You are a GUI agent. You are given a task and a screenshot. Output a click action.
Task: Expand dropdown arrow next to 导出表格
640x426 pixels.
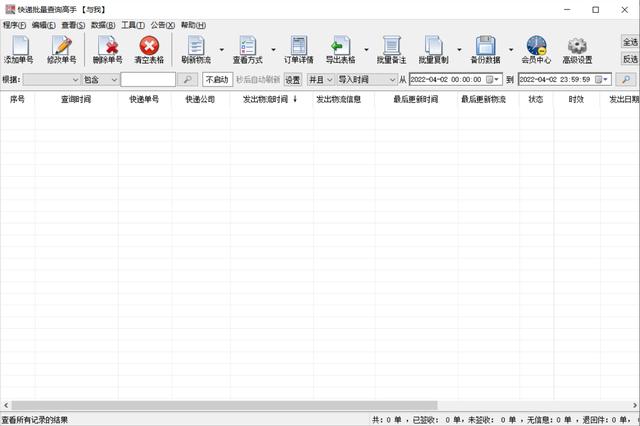(x=366, y=49)
